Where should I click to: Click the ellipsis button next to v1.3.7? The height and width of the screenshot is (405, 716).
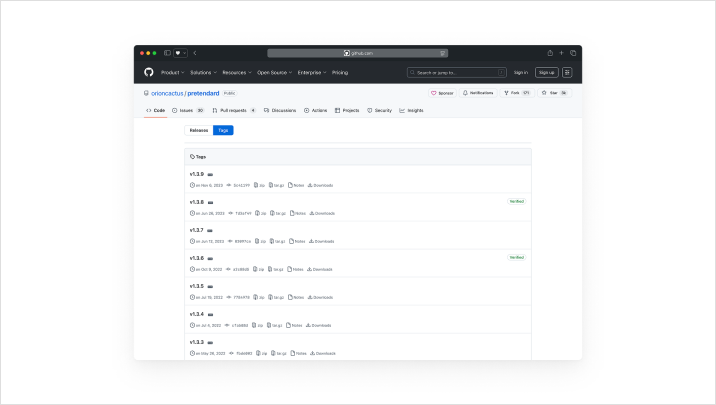(210, 231)
